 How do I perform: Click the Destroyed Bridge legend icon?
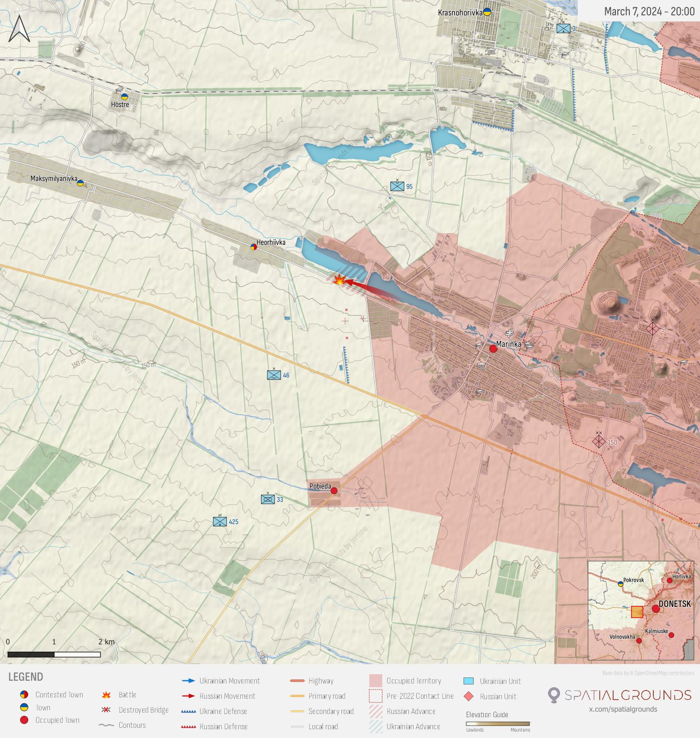pyautogui.click(x=106, y=710)
